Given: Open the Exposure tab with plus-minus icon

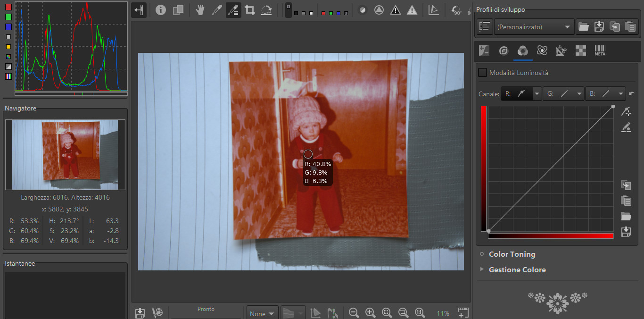Looking at the screenshot, I should pyautogui.click(x=484, y=50).
